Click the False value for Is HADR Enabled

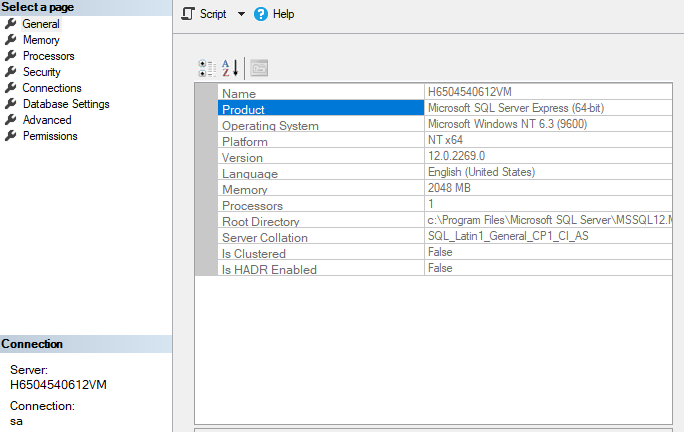click(x=440, y=268)
